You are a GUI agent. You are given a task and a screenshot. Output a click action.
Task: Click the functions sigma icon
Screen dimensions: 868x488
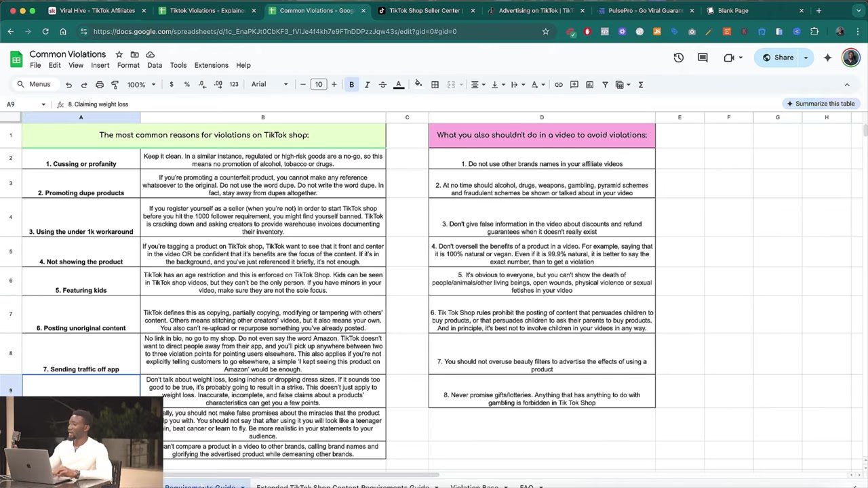(x=641, y=85)
